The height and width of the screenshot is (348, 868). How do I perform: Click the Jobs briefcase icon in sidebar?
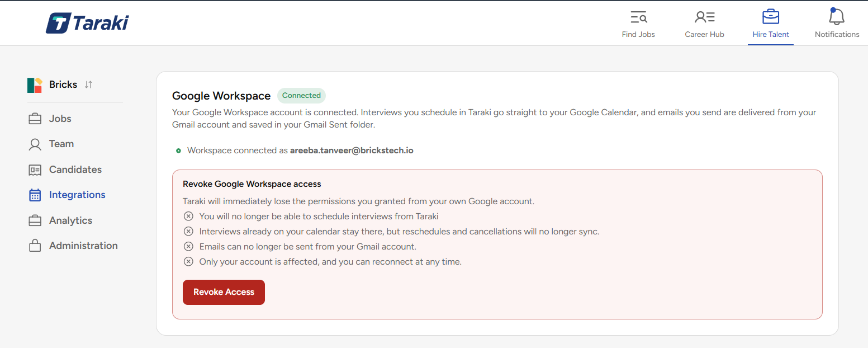tap(35, 119)
